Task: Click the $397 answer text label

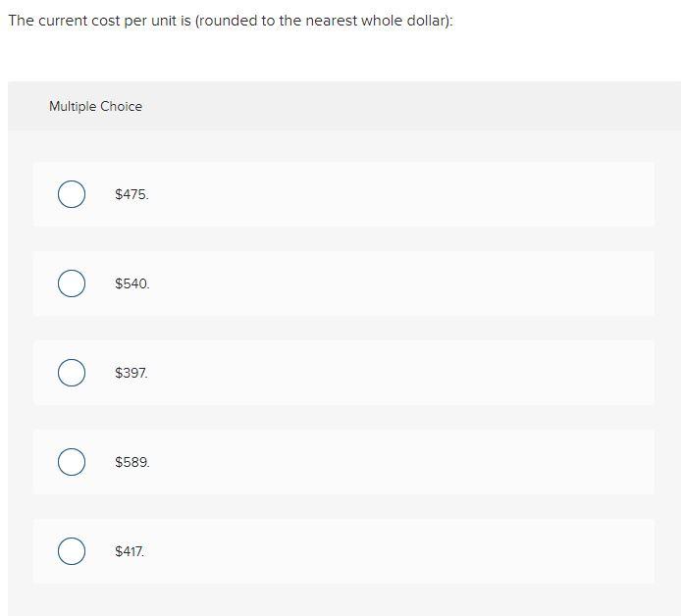Action: [131, 373]
